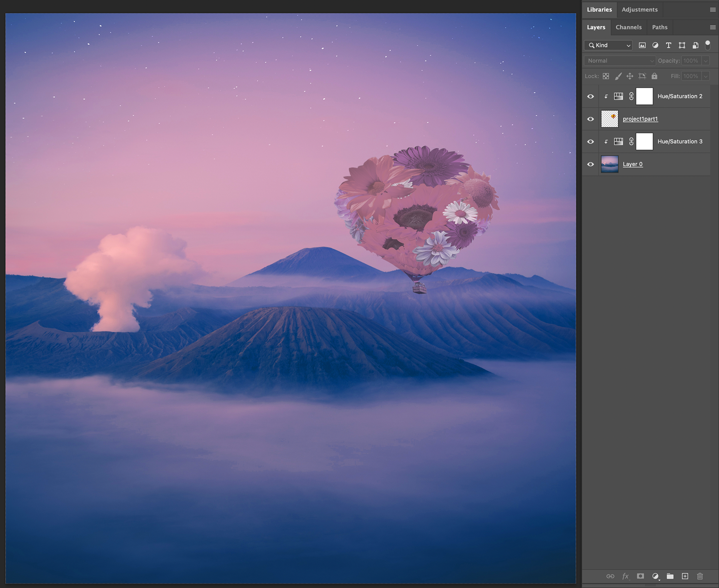Open the Kind filter dropdown
Screen dimensions: 719x588
click(609, 45)
